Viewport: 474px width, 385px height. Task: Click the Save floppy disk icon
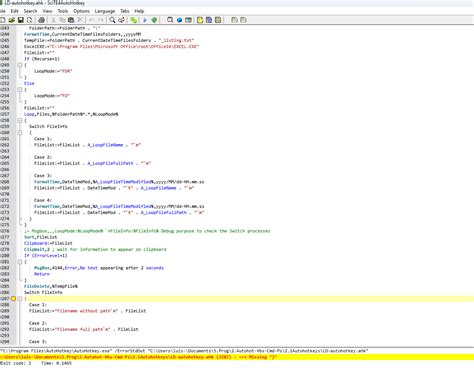point(21,20)
